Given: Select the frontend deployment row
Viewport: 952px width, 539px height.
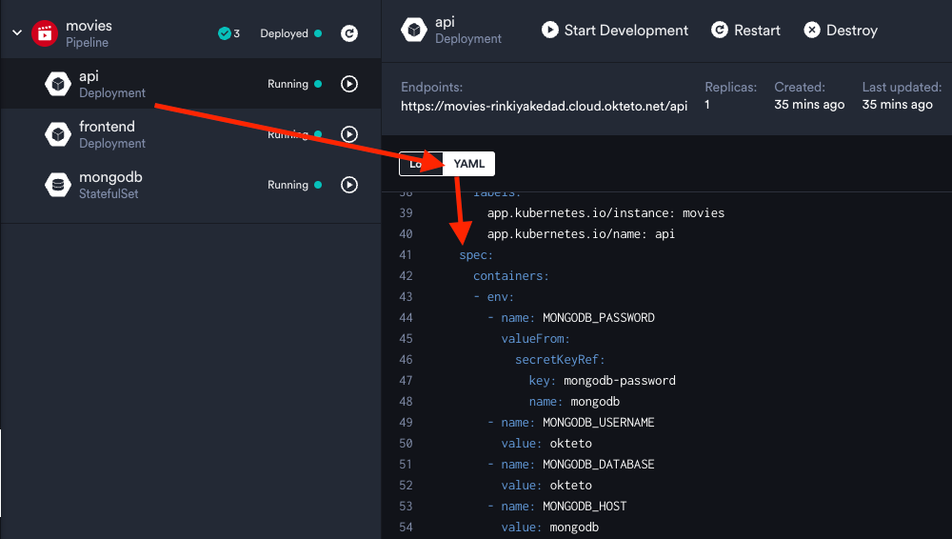Looking at the screenshot, I should (191, 134).
